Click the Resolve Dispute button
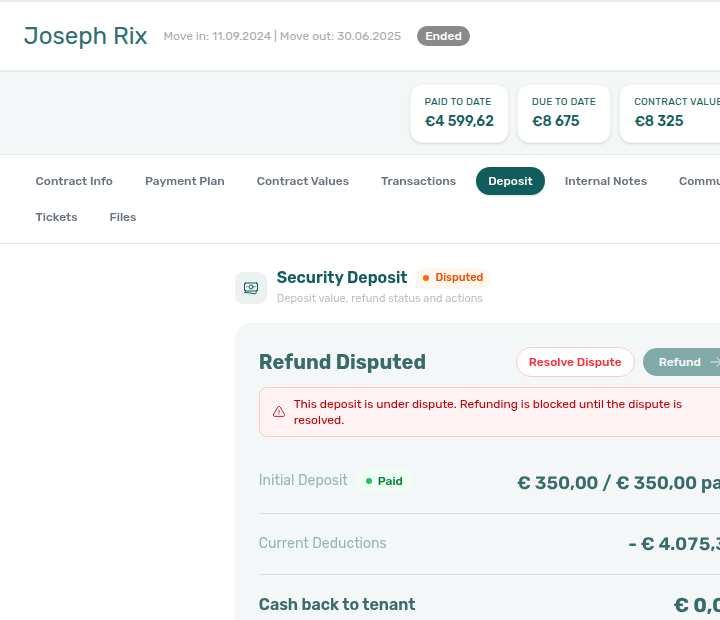Image resolution: width=720 pixels, height=620 pixels. pyautogui.click(x=575, y=362)
